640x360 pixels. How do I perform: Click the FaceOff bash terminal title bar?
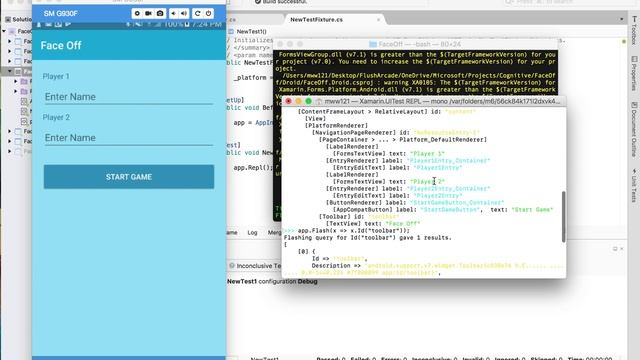click(x=416, y=44)
